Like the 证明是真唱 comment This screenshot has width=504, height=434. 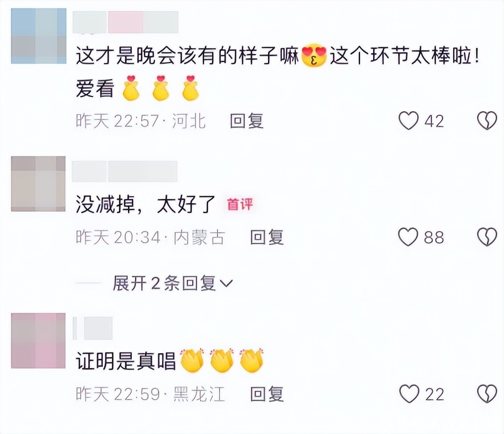pyautogui.click(x=409, y=394)
